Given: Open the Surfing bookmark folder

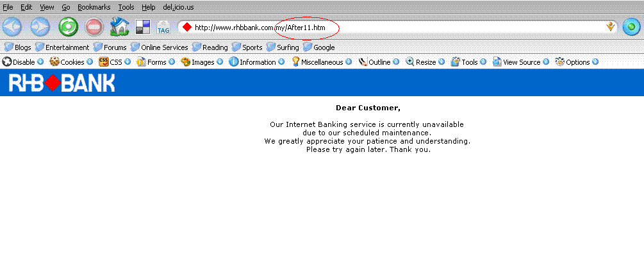Looking at the screenshot, I should coord(283,47).
